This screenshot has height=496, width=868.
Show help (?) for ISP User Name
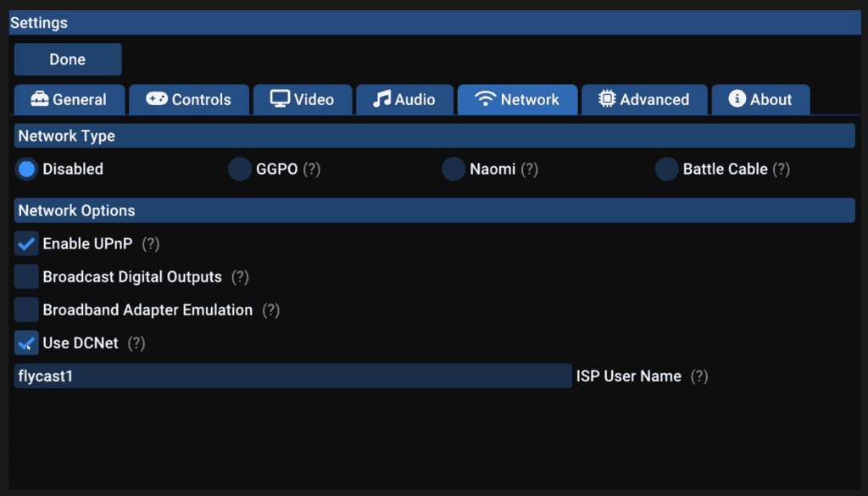pyautogui.click(x=699, y=376)
